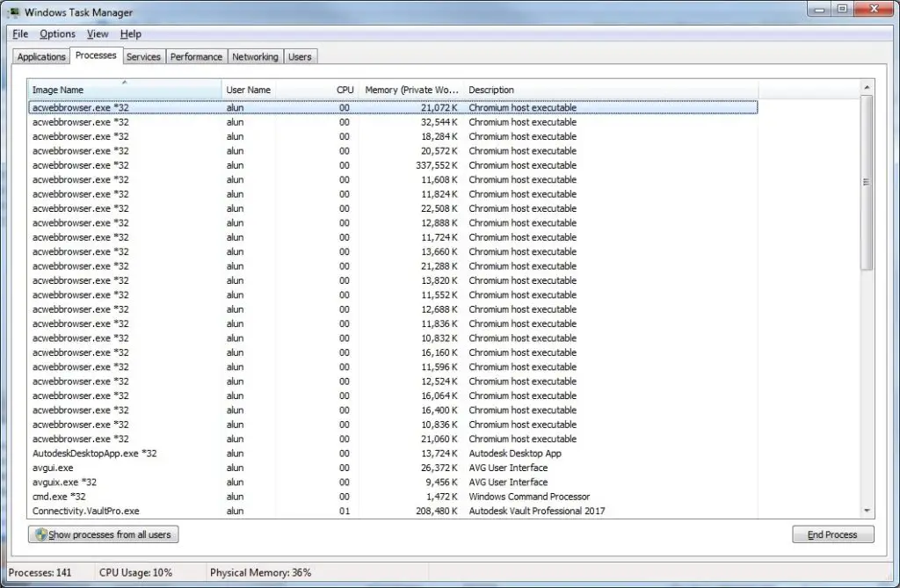Click the 208,480 K memory value

pos(437,511)
